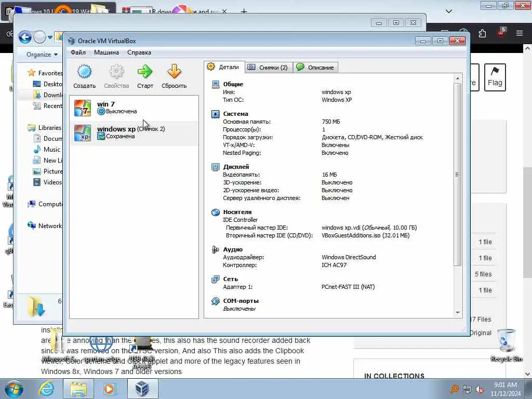Viewport: 532px width, 399px height.
Task: Click the Flag button on web page
Action: 495,77
